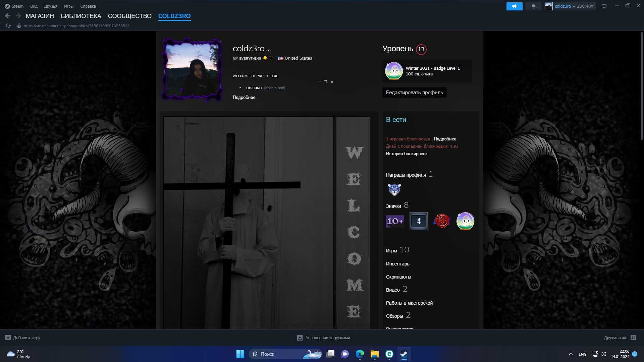Click Редактировать профиль button

414,93
